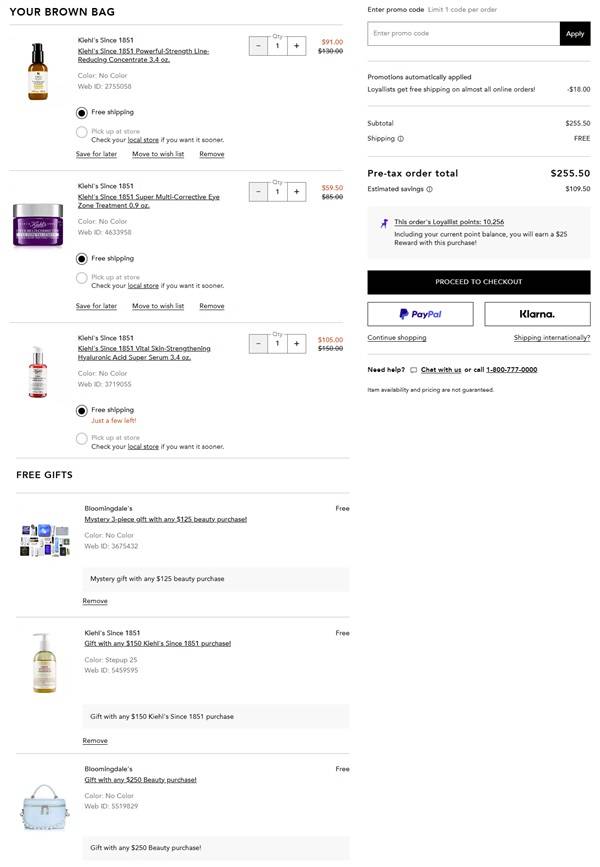Click the shipping info icon
Screen dimensions: 600x867
(401, 139)
